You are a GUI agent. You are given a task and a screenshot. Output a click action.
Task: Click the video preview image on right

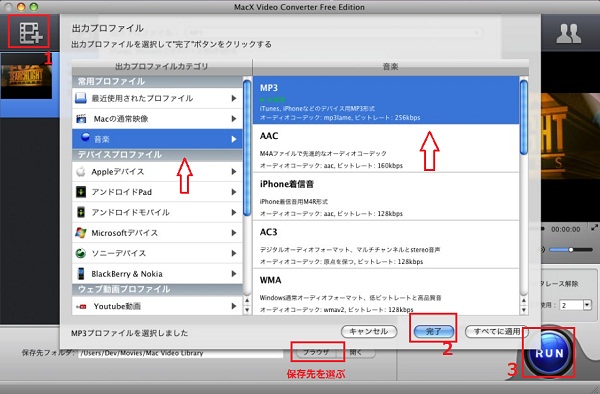[x=570, y=136]
